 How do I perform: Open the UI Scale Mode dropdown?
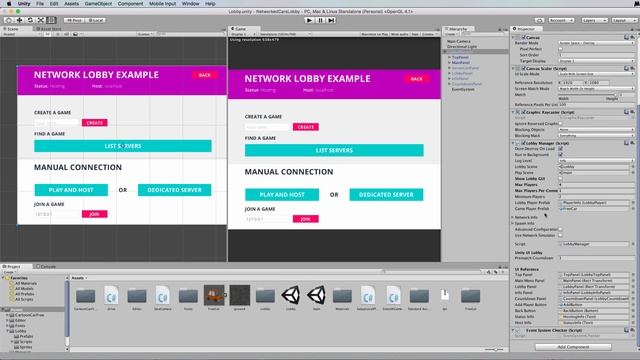coord(596,74)
